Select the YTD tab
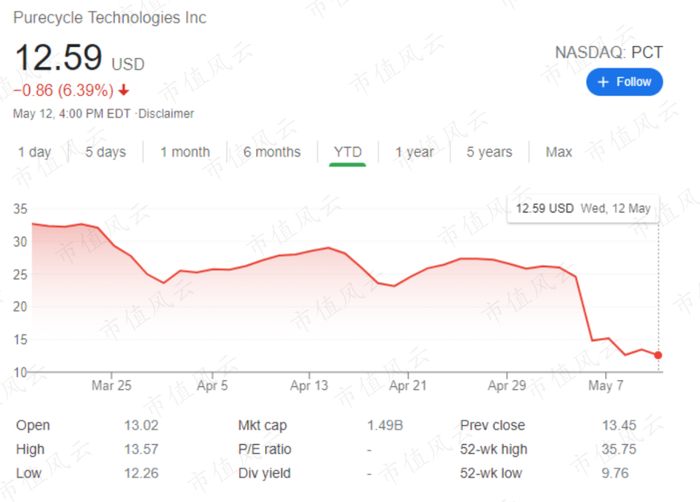 pyautogui.click(x=347, y=152)
